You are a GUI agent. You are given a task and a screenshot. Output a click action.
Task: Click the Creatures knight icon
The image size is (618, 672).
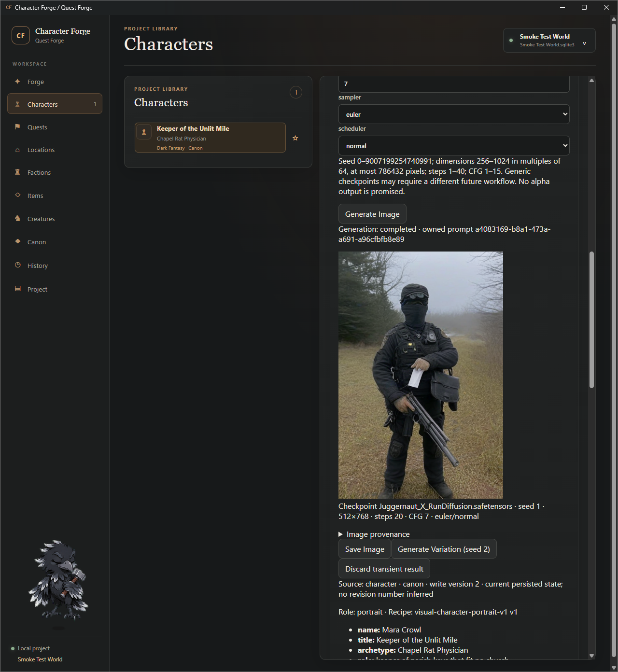tap(17, 218)
